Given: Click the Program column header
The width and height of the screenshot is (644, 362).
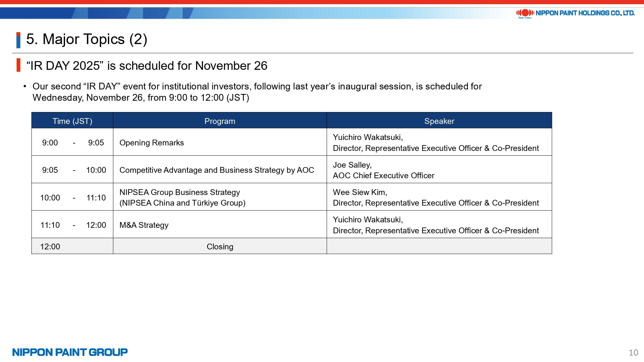Looking at the screenshot, I should 220,121.
